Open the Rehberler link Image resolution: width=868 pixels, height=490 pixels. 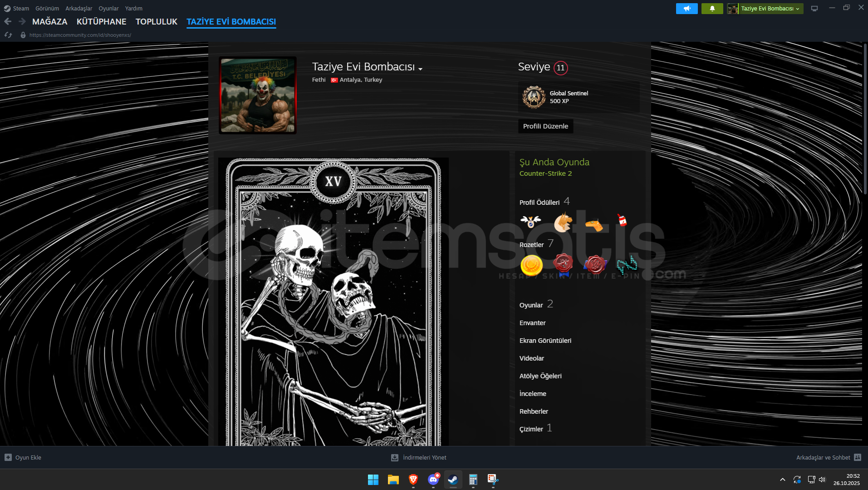coord(534,411)
